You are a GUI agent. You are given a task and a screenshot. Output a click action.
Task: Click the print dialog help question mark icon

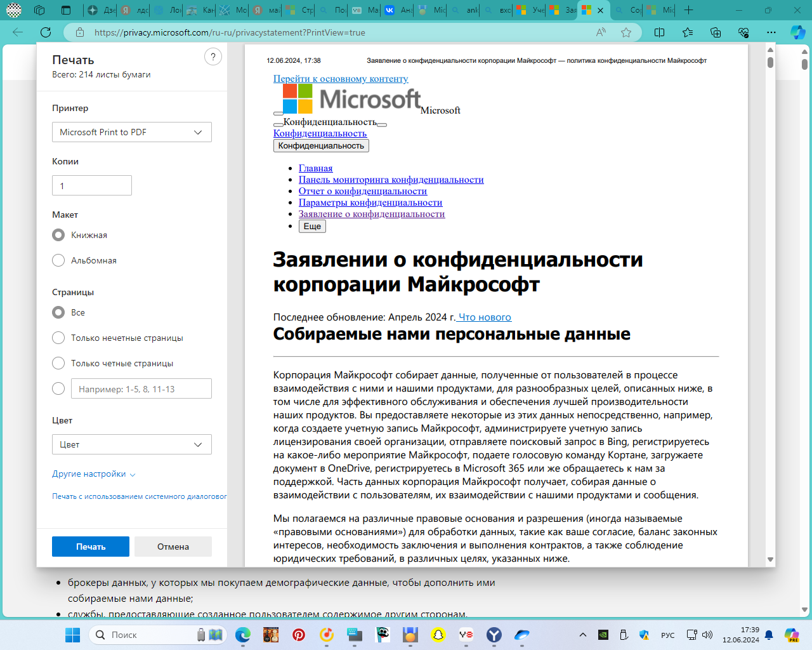click(x=213, y=56)
